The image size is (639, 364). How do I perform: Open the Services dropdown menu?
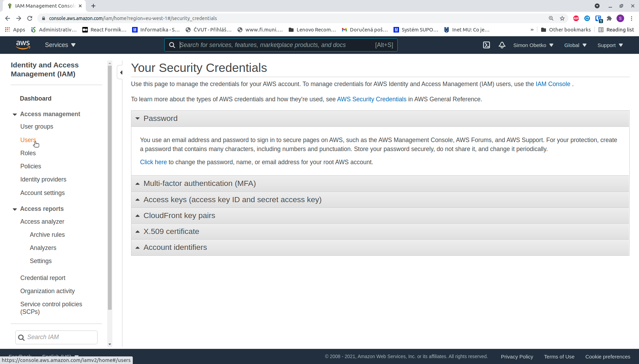(60, 45)
